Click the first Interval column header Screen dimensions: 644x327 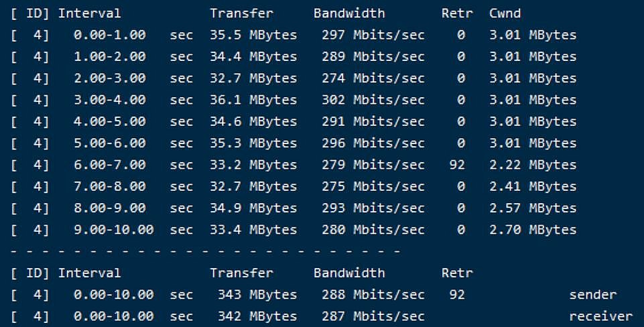point(90,13)
